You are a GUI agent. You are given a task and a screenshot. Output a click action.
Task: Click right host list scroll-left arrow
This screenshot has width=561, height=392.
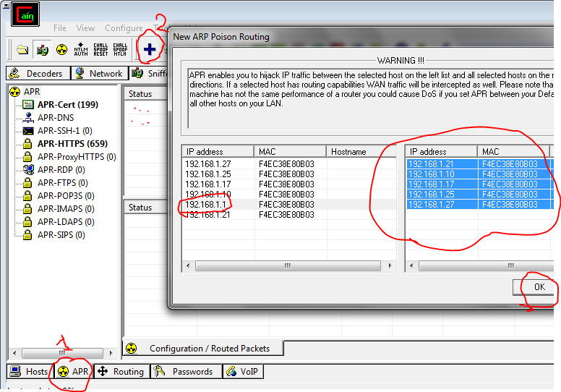coord(411,265)
